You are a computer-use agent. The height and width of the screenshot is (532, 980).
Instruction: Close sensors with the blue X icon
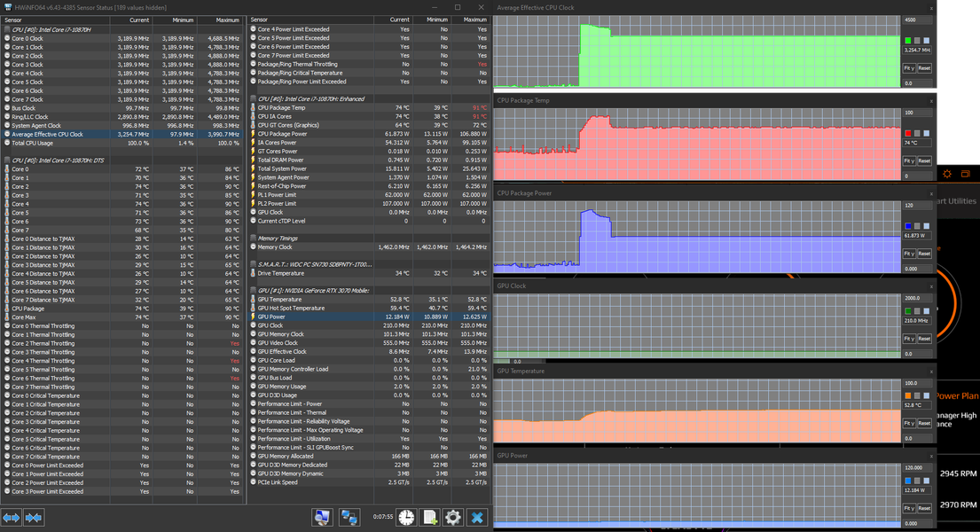477,517
